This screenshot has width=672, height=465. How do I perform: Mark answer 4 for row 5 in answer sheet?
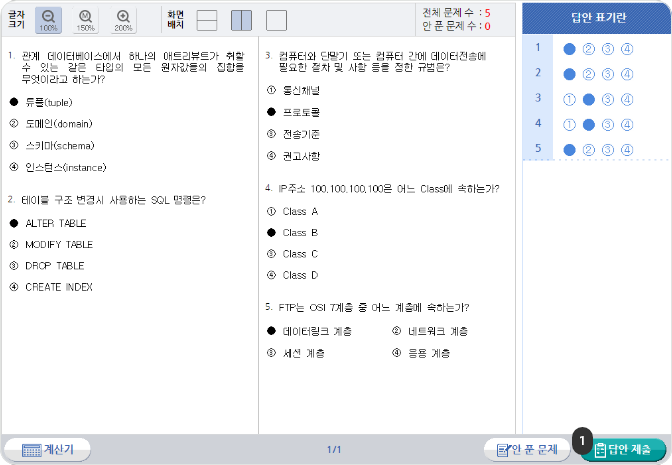[626, 150]
